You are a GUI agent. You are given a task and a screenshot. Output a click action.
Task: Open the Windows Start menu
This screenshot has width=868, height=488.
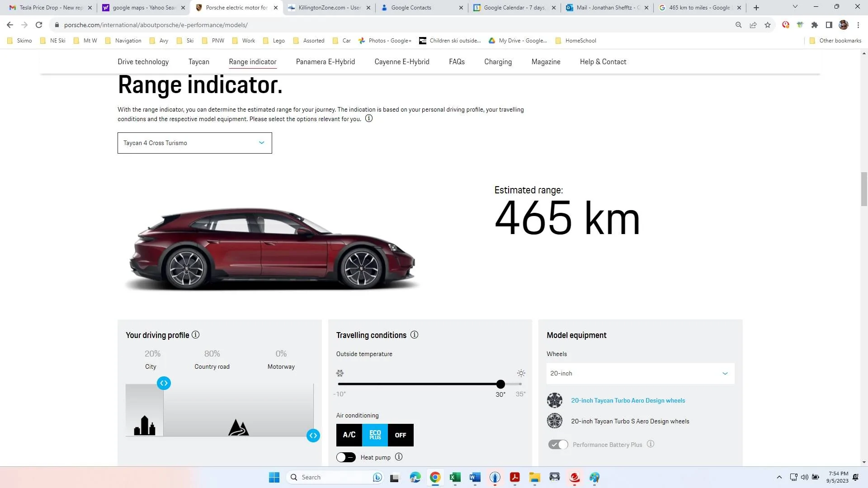click(274, 477)
